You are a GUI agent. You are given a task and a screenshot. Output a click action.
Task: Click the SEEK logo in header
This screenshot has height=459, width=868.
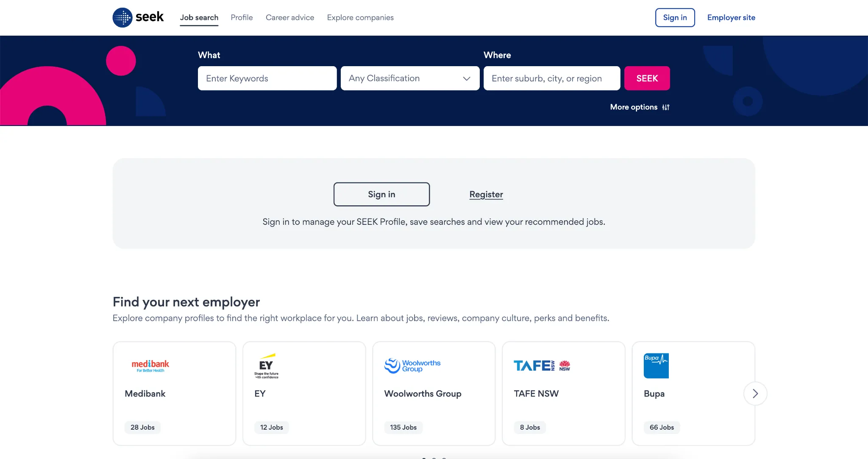click(x=138, y=17)
